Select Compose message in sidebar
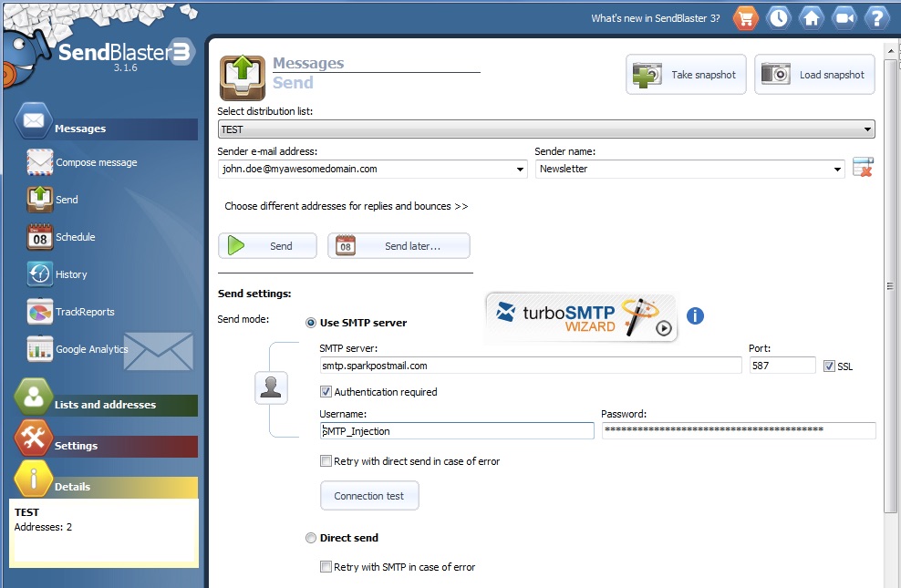This screenshot has height=588, width=901. (x=97, y=162)
